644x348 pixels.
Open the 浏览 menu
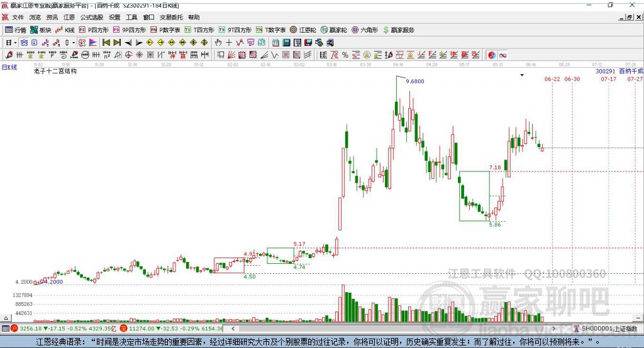click(35, 17)
